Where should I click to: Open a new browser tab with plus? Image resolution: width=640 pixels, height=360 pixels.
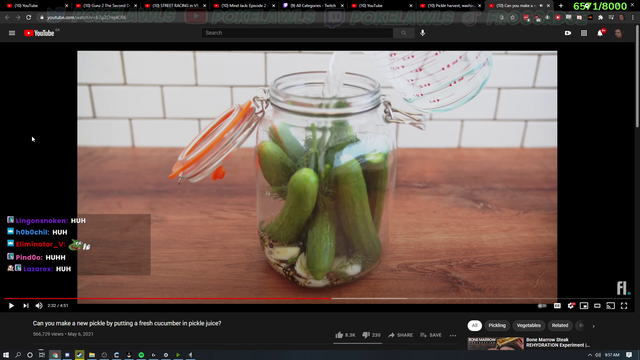pyautogui.click(x=561, y=6)
